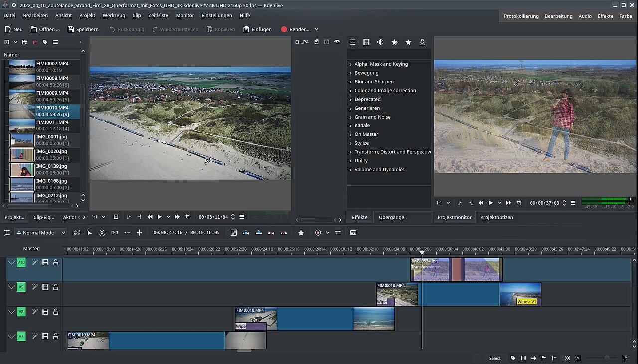Open the Normal Mode dropdown
The image size is (638, 364).
[x=40, y=233]
